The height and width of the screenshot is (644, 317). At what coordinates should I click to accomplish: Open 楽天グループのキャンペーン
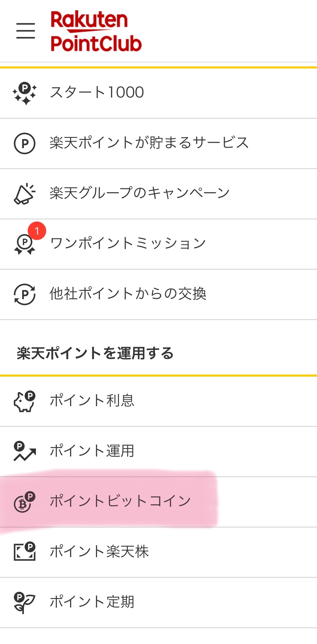pyautogui.click(x=140, y=193)
